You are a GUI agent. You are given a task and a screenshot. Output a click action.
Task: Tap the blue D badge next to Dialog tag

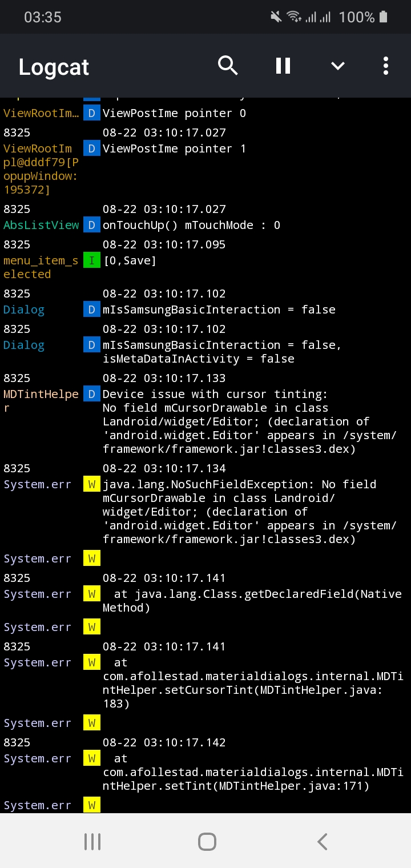(x=92, y=310)
